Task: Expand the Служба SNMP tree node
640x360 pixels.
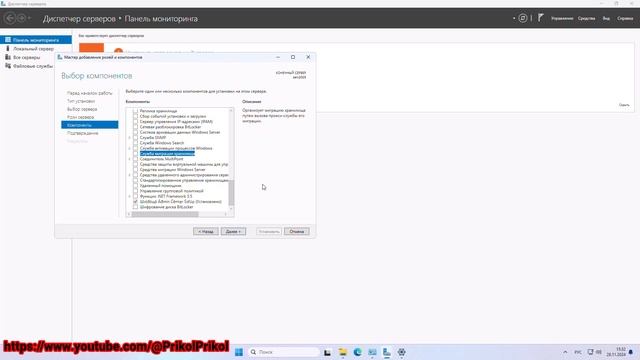Action: click(129, 138)
